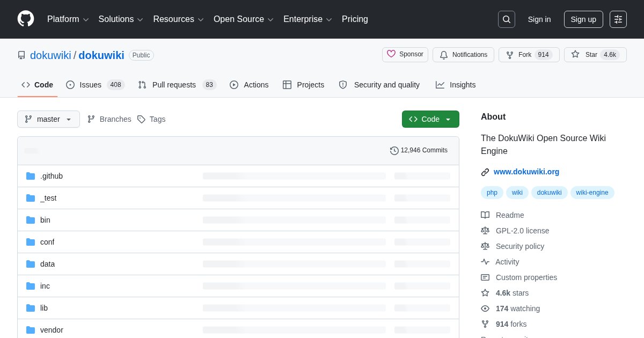
Task: Click the link icon beside www.dokuwiki.org
Action: 485,172
